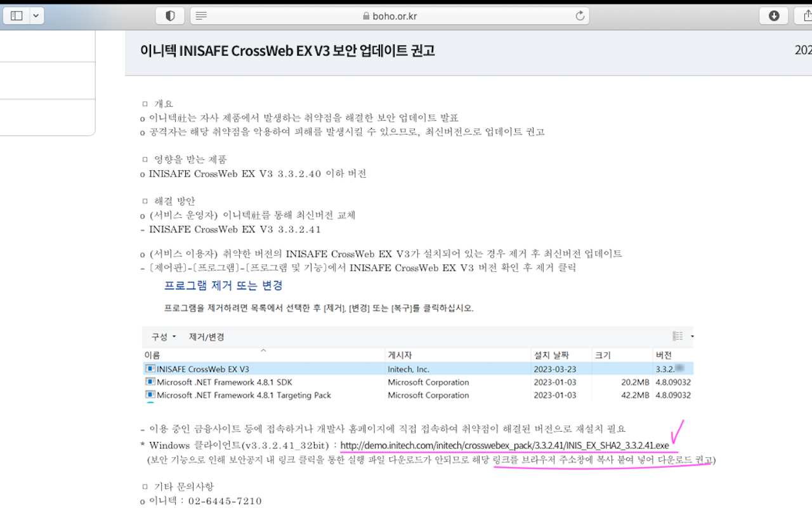
Task: Open the view options icon in program list
Action: click(678, 336)
